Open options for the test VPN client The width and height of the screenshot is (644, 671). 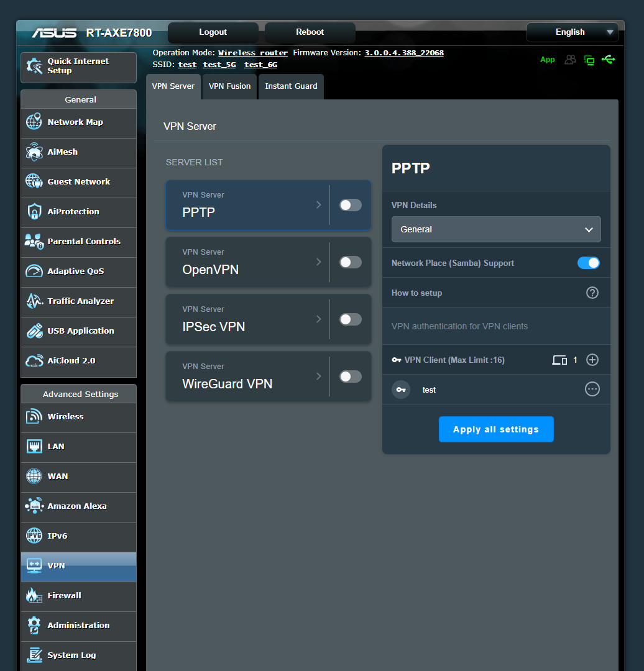pos(592,390)
